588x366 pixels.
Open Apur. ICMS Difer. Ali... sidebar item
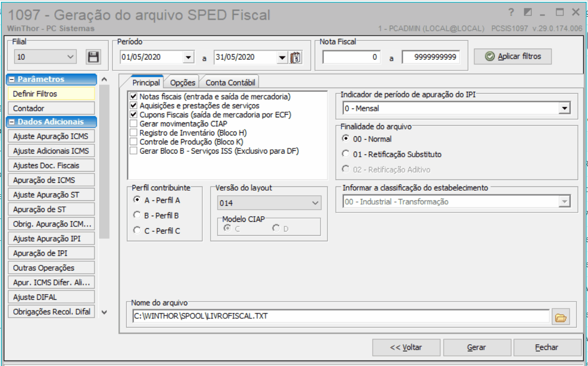[x=51, y=283]
